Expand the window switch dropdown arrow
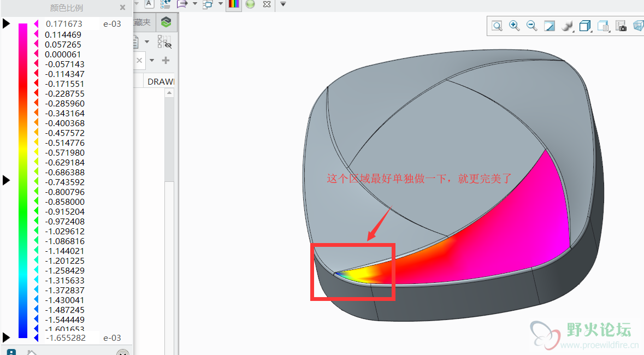Image resolution: width=644 pixels, height=355 pixels. 221,4
